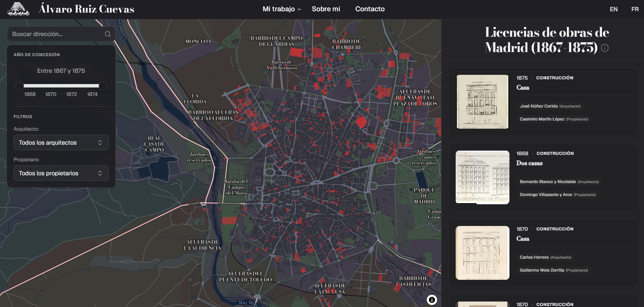The image size is (644, 307).
Task: Click the Jardín del Campo del Moro label
Action: [x=236, y=187]
